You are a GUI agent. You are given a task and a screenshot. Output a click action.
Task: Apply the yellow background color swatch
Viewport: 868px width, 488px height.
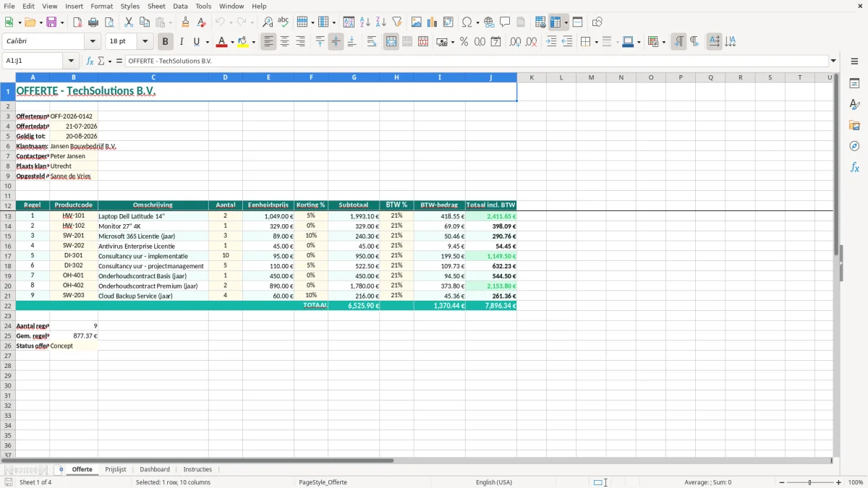[x=242, y=42]
